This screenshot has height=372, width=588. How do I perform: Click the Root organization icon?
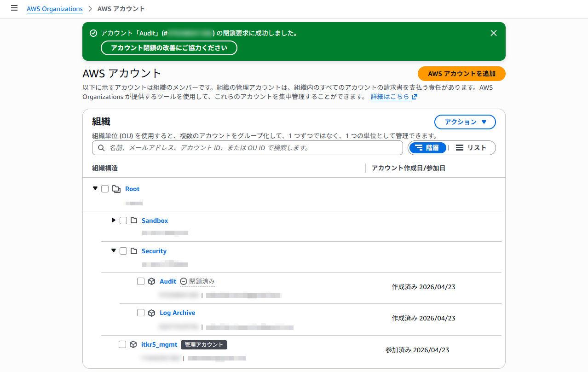point(116,189)
